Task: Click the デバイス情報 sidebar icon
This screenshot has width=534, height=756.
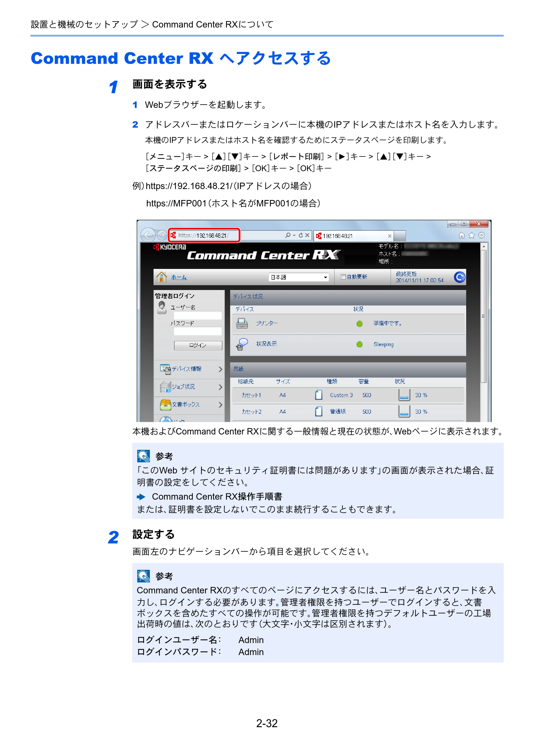Action: pos(165,369)
